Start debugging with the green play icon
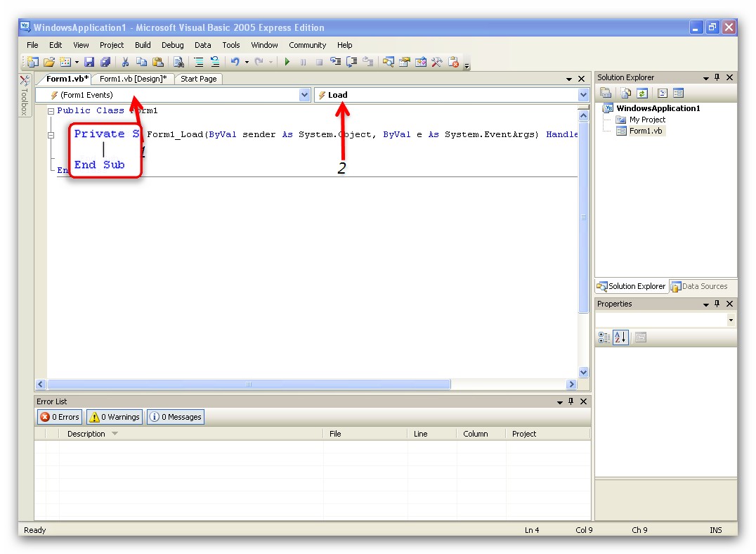This screenshot has height=554, width=756. click(x=287, y=62)
